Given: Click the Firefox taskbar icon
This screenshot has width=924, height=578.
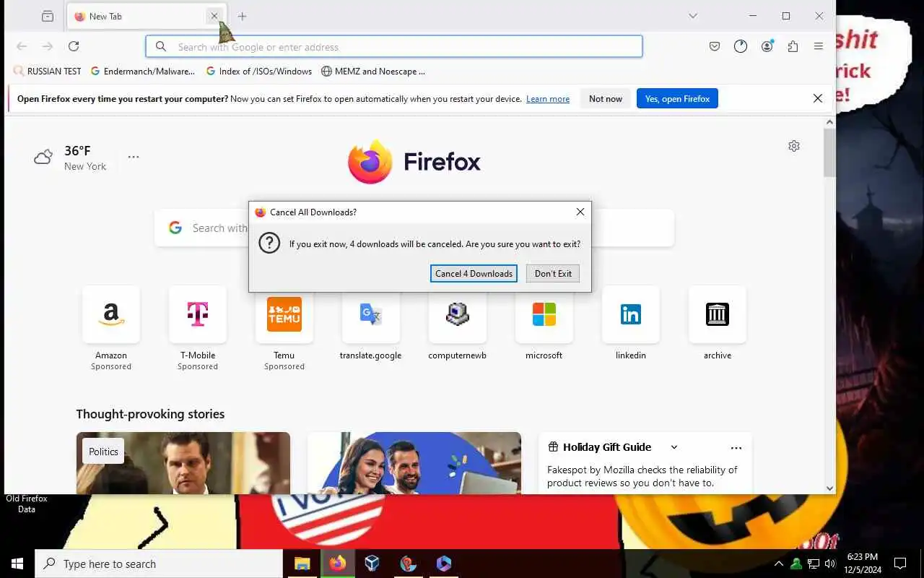Looking at the screenshot, I should coord(337,564).
